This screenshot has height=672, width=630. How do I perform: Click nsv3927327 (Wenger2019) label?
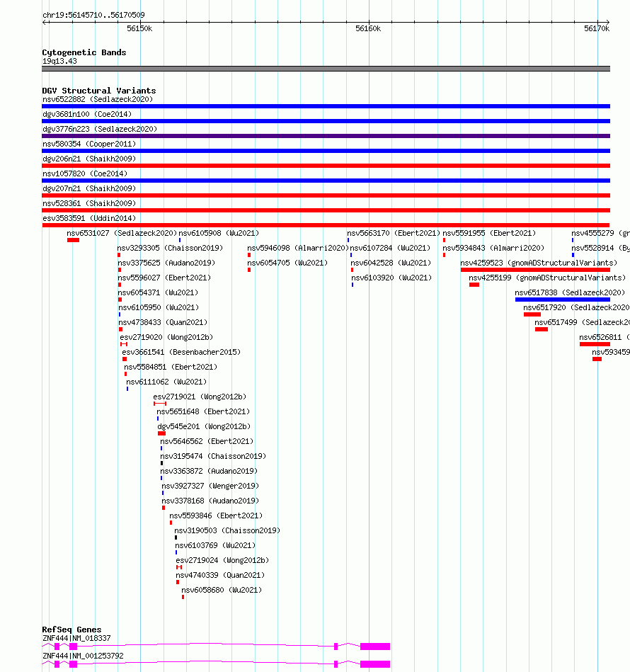pyautogui.click(x=210, y=486)
